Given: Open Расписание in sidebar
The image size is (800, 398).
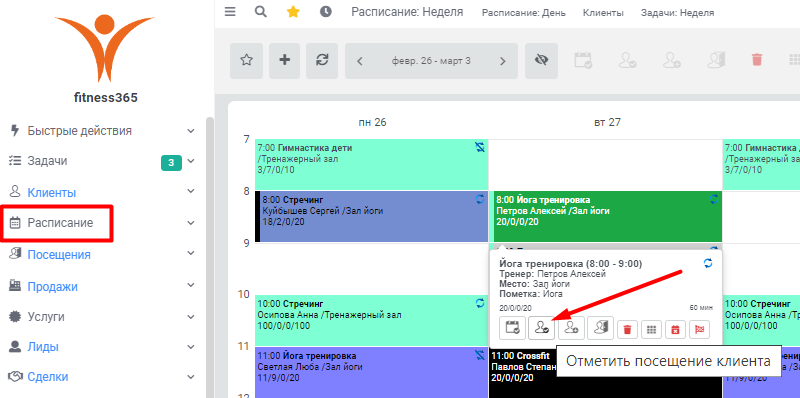Looking at the screenshot, I should 60,223.
